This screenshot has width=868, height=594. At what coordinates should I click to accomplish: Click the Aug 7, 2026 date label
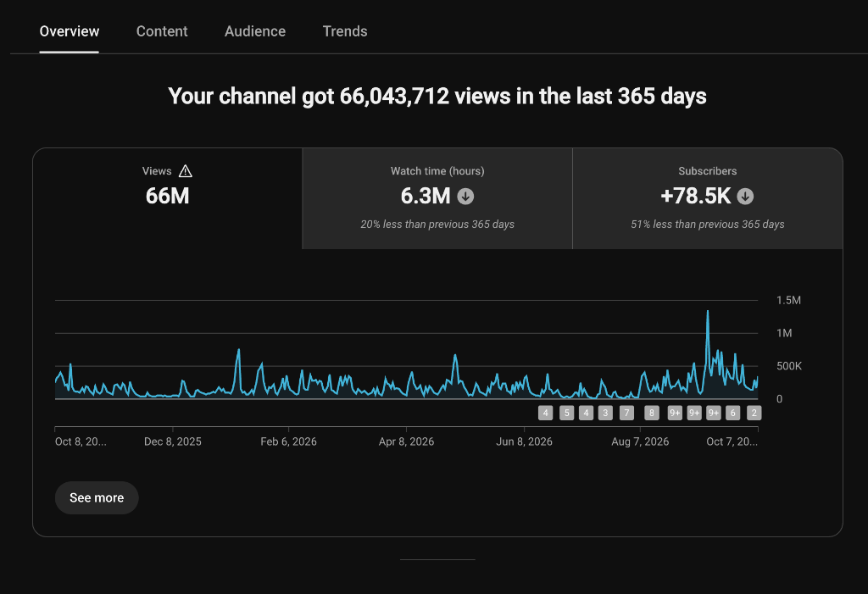640,441
